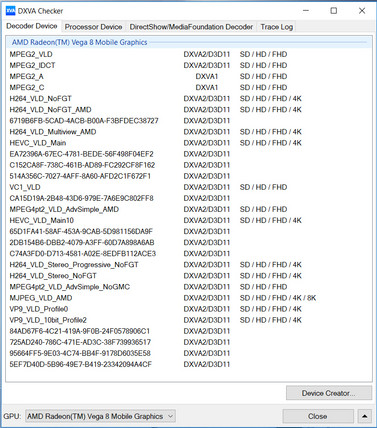Click the DXVA Checker app icon in title bar
377x428 pixels.
10,11
